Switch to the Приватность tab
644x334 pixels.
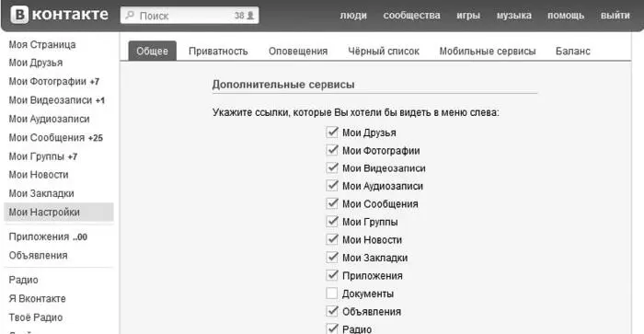218,51
